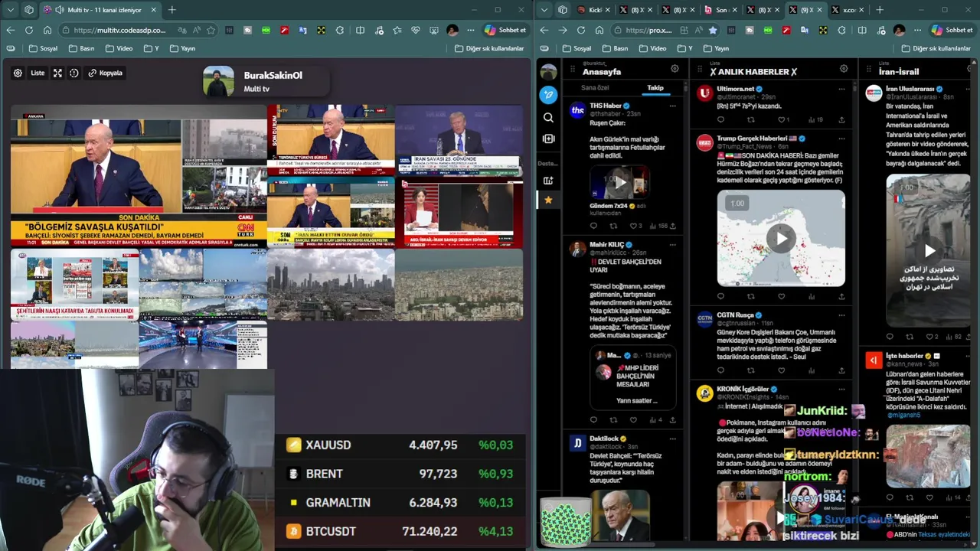Open workspaces icon in right browser
The width and height of the screenshot is (980, 551).
click(x=563, y=10)
